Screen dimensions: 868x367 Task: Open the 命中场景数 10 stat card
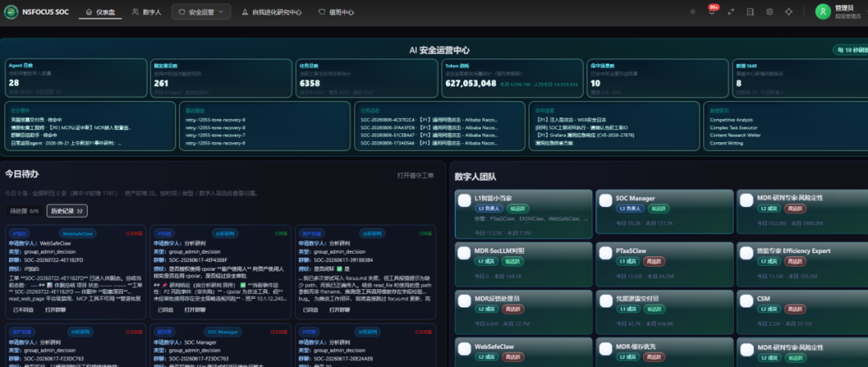[x=657, y=78]
